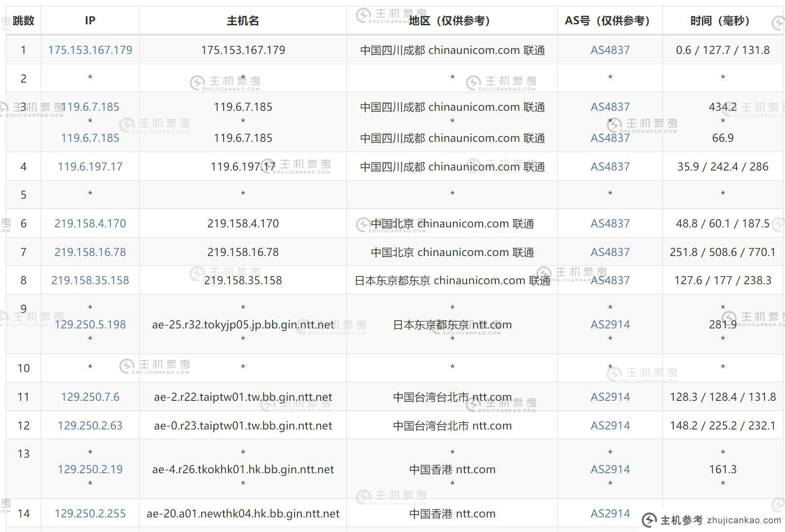Click AS2914 link beside 281.9 time
The width and height of the screenshot is (785, 532).
point(610,325)
